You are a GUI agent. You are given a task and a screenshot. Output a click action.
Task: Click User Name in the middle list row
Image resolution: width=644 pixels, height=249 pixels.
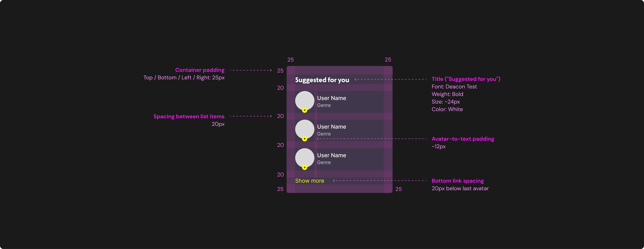(x=331, y=127)
